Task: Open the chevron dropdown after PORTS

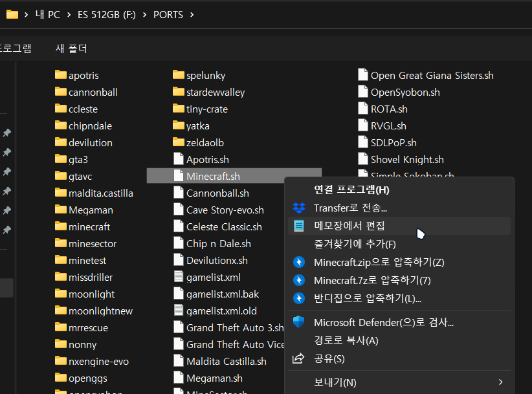Action: coord(192,15)
